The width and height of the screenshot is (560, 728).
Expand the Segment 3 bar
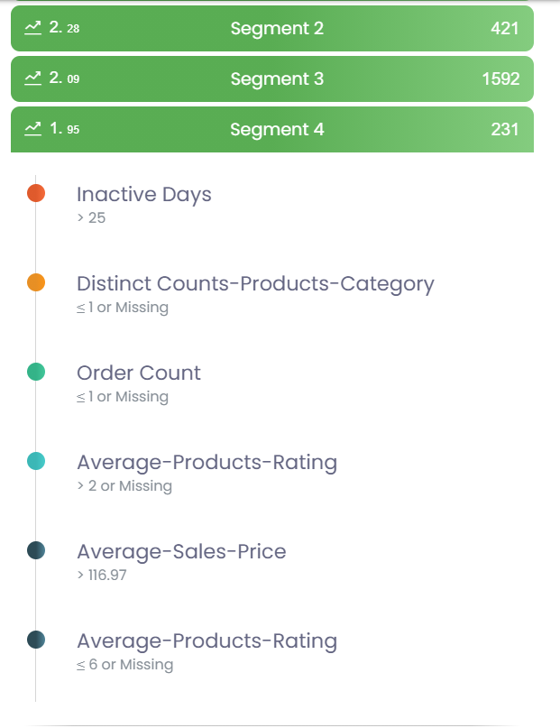click(x=272, y=78)
